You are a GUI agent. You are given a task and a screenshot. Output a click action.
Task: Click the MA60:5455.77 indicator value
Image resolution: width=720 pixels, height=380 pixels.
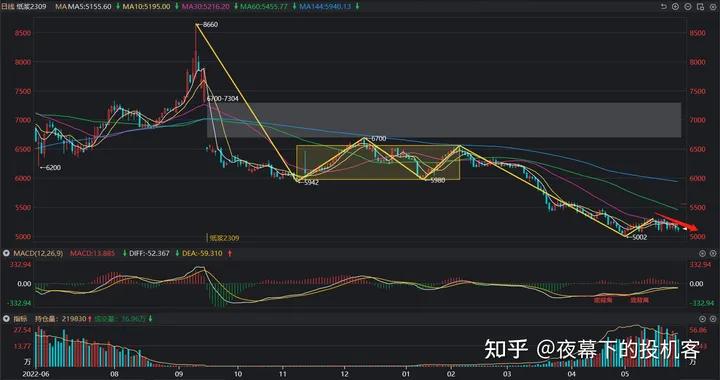click(264, 7)
